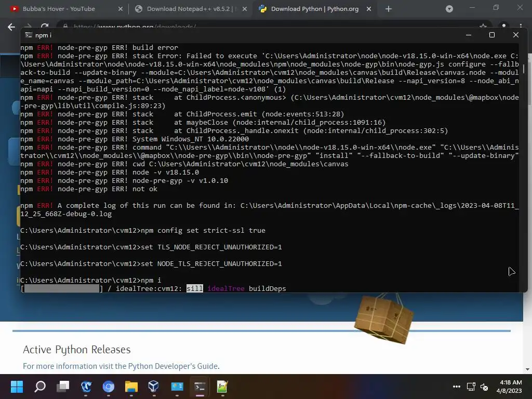Image resolution: width=532 pixels, height=399 pixels.
Task: Click the 'set TLS_NODE_REJECT_UNAUTHORIZED=1' line
Action: (151, 247)
